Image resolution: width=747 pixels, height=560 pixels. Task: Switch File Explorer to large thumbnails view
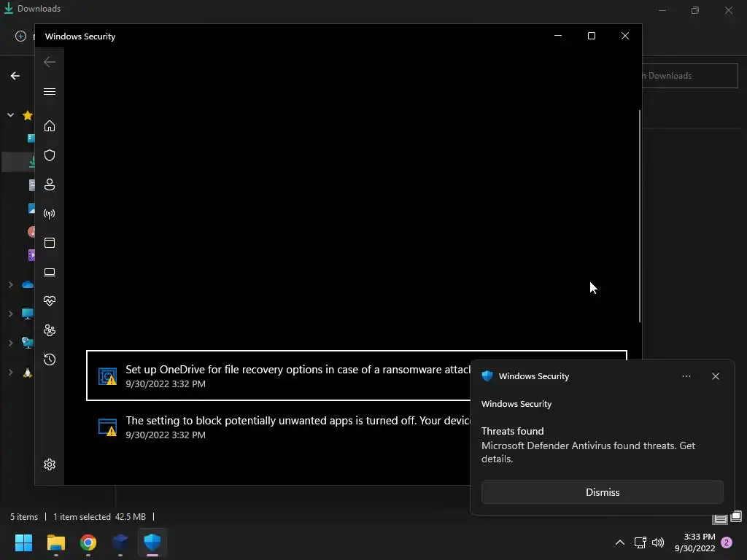point(736,516)
